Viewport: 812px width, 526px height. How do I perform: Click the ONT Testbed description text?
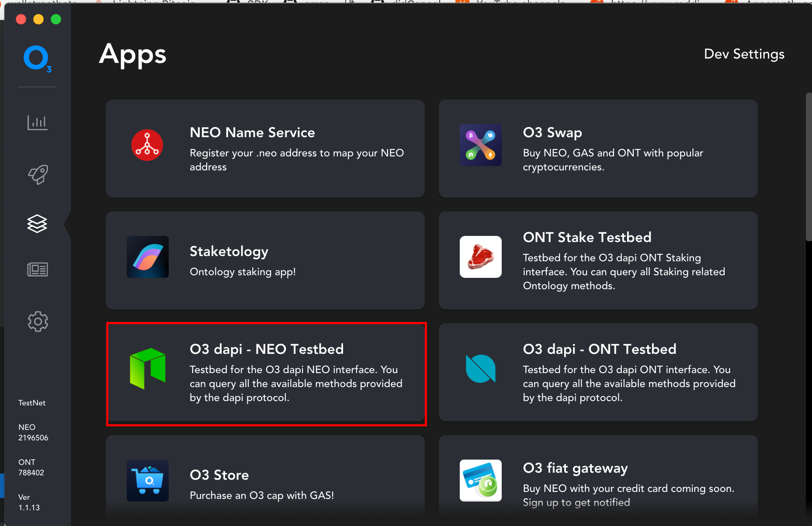point(629,384)
